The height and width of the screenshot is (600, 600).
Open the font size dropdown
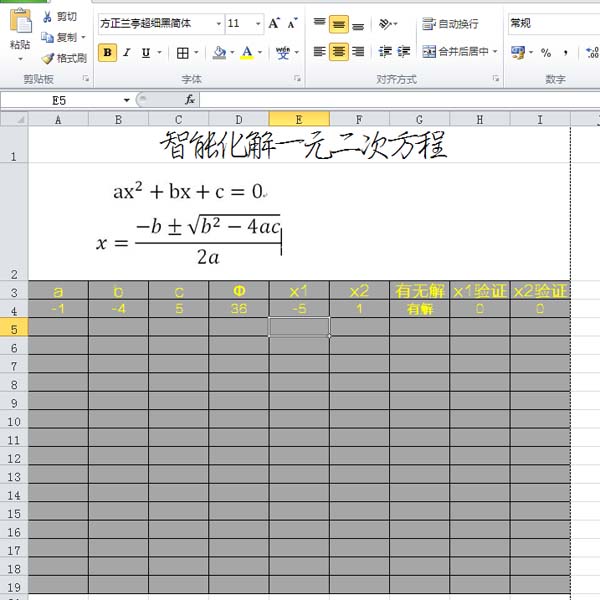(258, 24)
